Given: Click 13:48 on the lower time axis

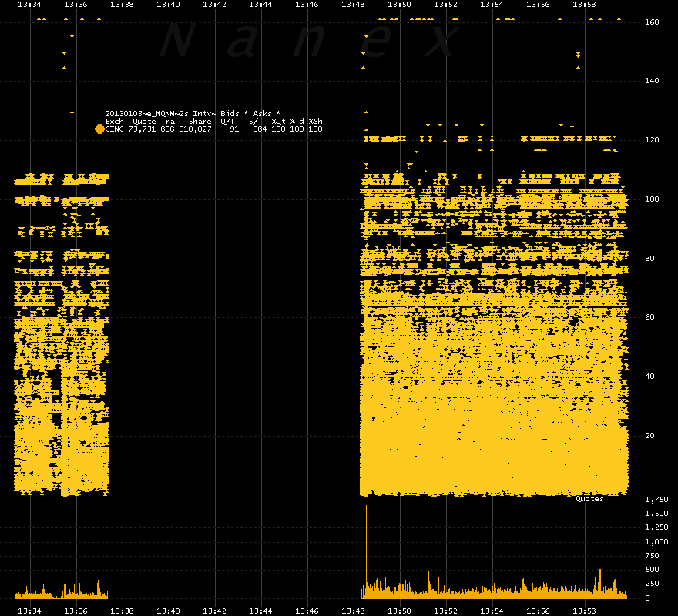Looking at the screenshot, I should click(x=353, y=611).
